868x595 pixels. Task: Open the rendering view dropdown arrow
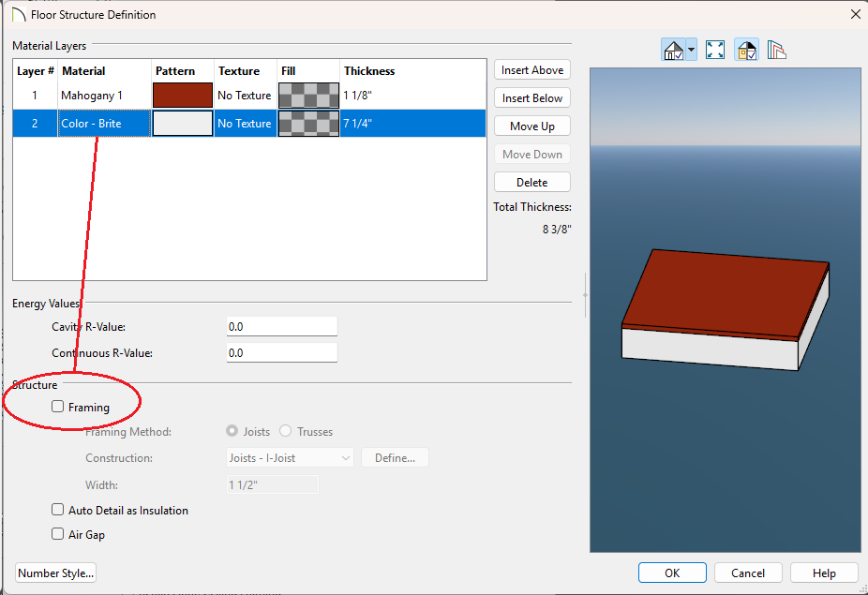(x=692, y=51)
